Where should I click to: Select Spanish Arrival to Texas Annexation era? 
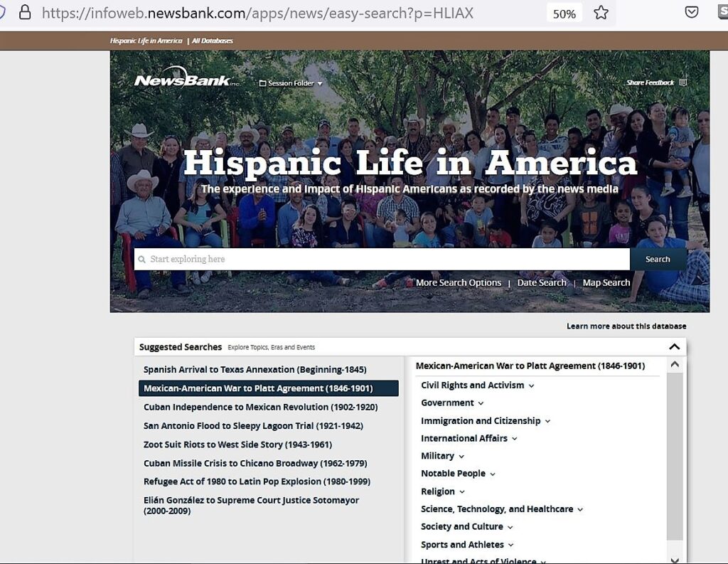(255, 370)
